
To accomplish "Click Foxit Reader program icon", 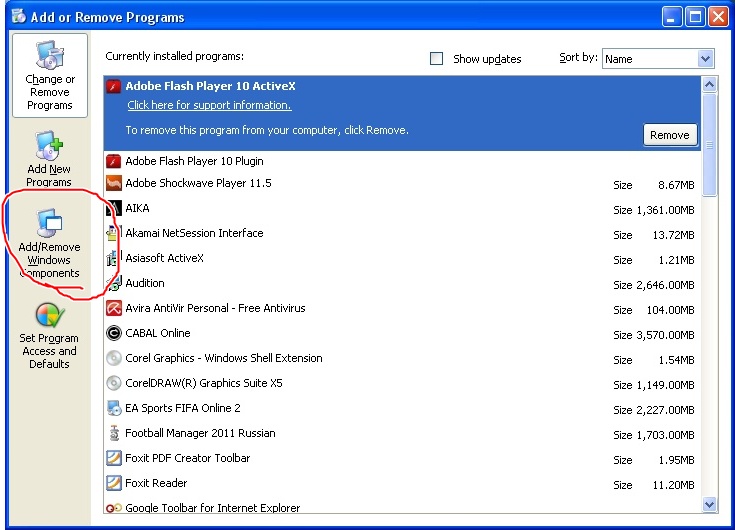I will (113, 483).
